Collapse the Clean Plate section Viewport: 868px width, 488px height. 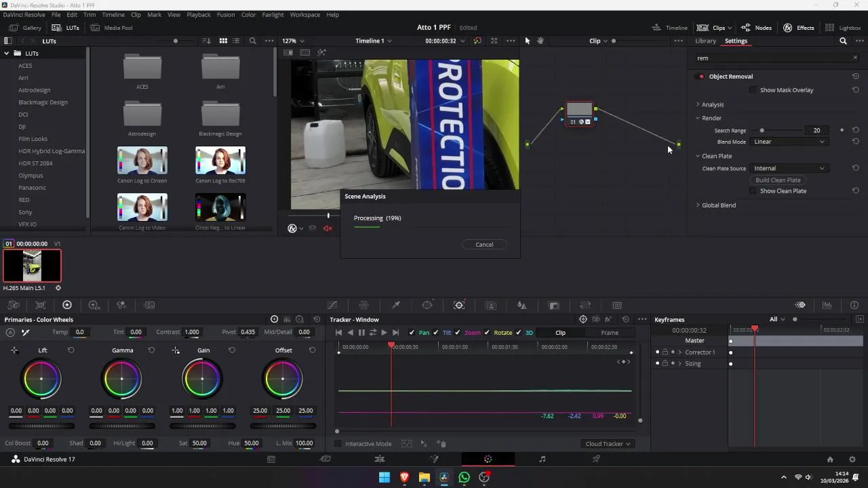697,156
